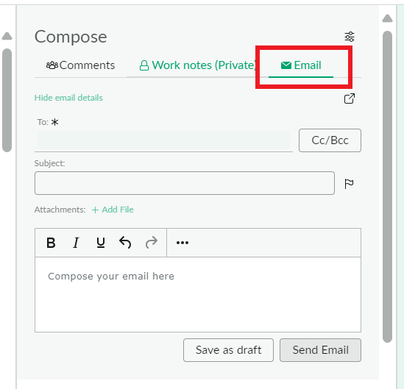Apply underline formatting
This screenshot has width=404, height=389.
point(101,243)
